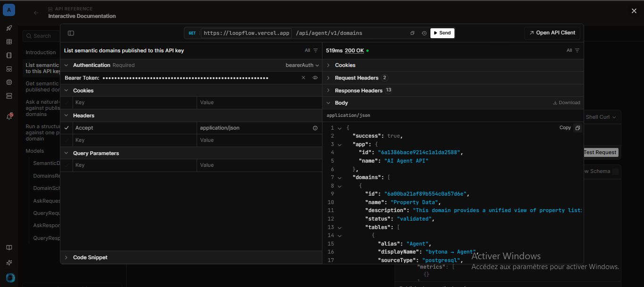Select 'Ask a natural-' sidebar item
The image size is (644, 287).
(42, 108)
